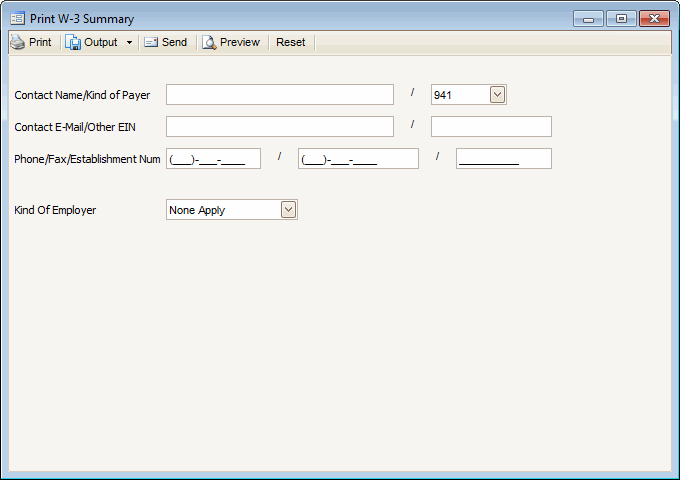Click the Print W-3 Summary window icon
This screenshot has height=480, width=680.
[x=17, y=18]
